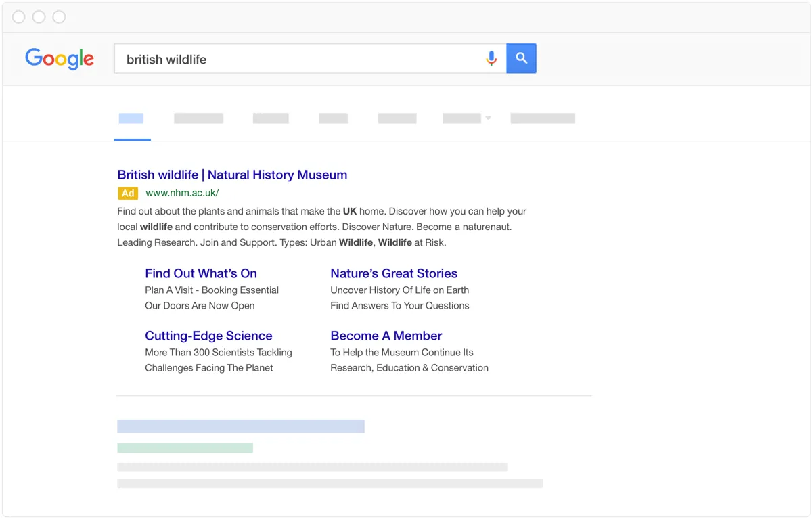Click 'Uncover History Of Life on Earth'
The image size is (812, 519).
(x=399, y=290)
